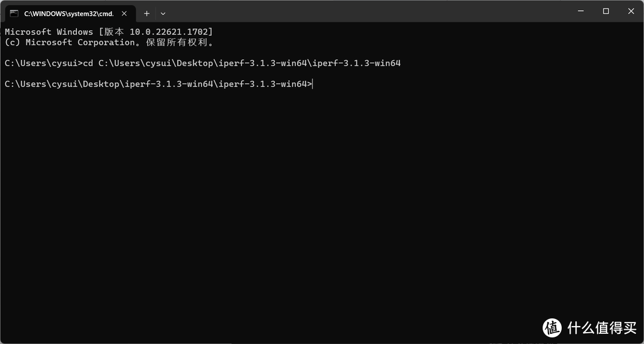This screenshot has width=644, height=344.
Task: Place the cursor at the active prompt line
Action: pyautogui.click(x=312, y=83)
